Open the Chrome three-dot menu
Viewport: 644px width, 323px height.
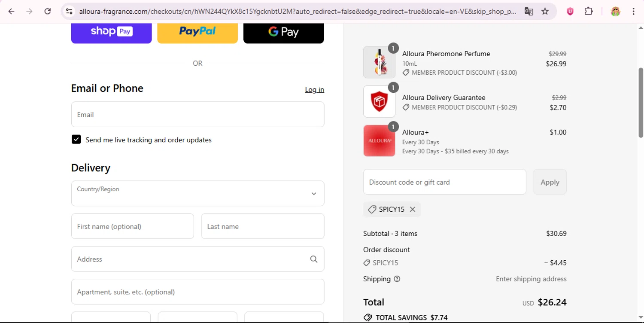(x=634, y=12)
